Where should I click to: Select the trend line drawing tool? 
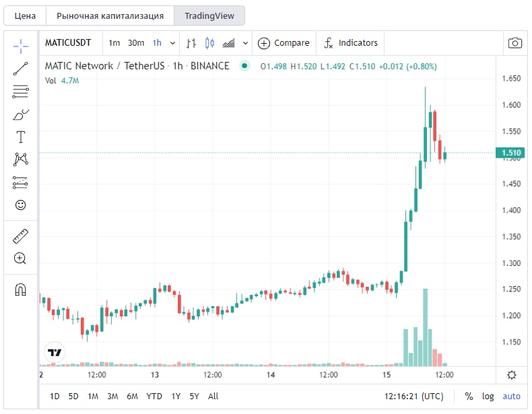click(x=21, y=69)
